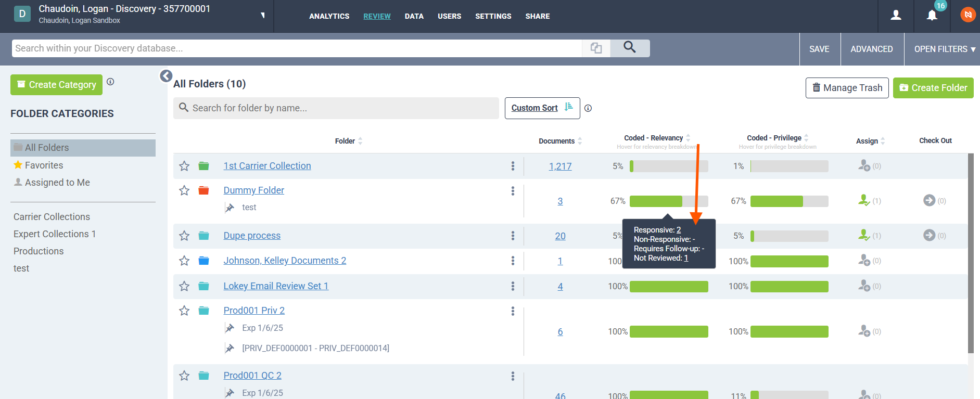Open more options for 1st Carrier Collection
The height and width of the screenshot is (399, 980).
coord(513,166)
